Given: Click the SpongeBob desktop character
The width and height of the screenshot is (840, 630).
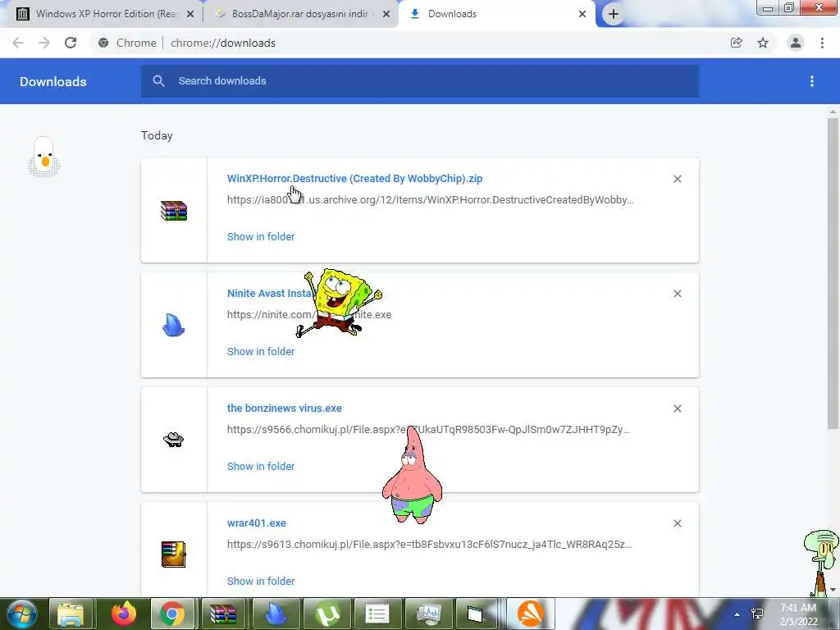Looking at the screenshot, I should 339,303.
